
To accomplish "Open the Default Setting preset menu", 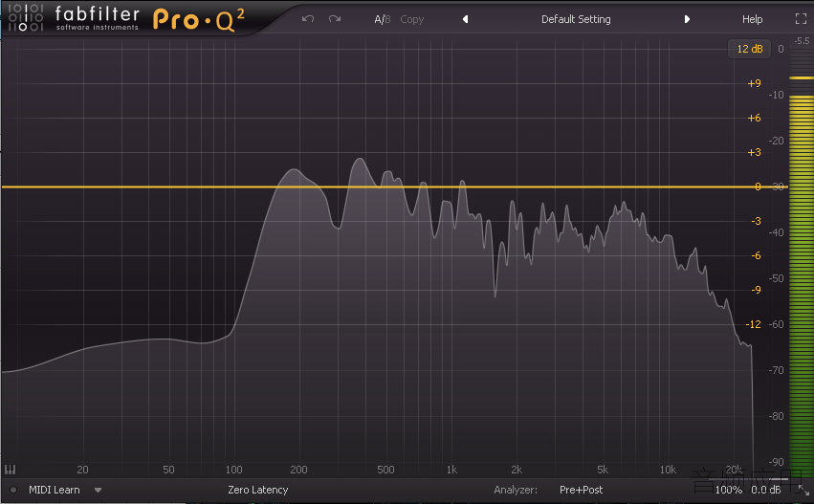I will click(x=576, y=19).
